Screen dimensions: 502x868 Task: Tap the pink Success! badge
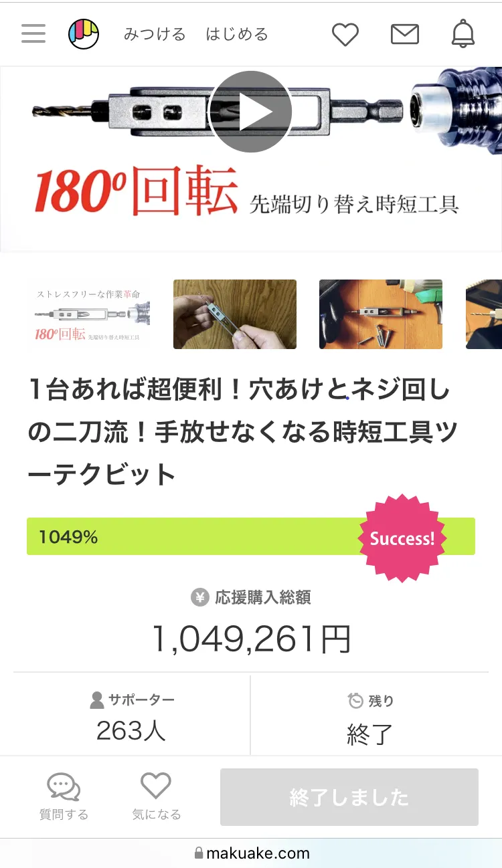click(x=402, y=538)
